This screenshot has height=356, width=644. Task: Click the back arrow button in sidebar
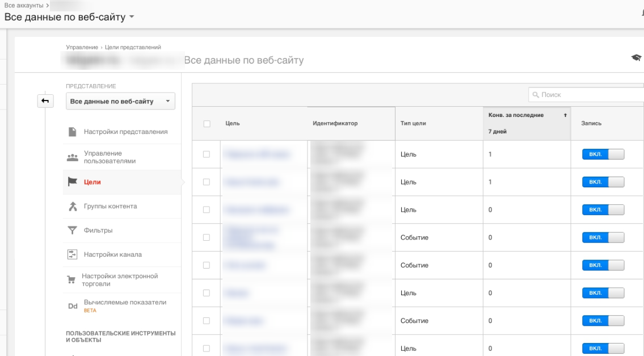coord(45,100)
